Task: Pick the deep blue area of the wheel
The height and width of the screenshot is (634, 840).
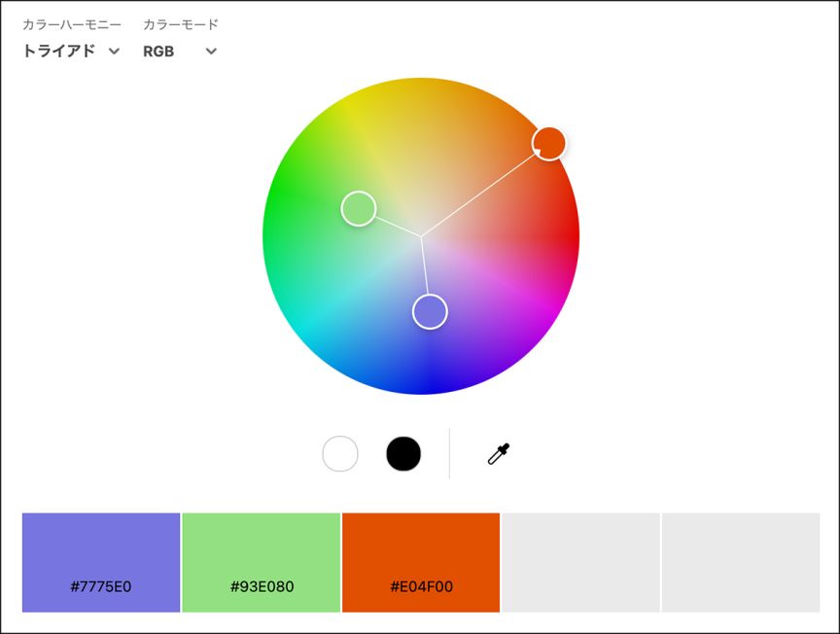Action: pos(423,384)
